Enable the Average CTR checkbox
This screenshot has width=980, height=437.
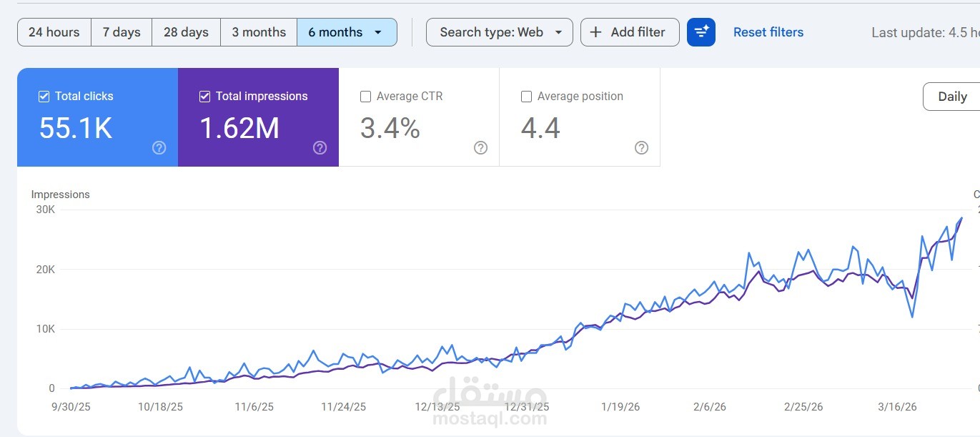point(365,97)
